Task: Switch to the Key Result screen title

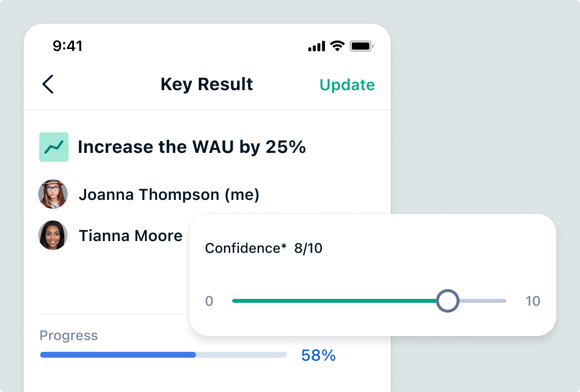Action: point(207,84)
